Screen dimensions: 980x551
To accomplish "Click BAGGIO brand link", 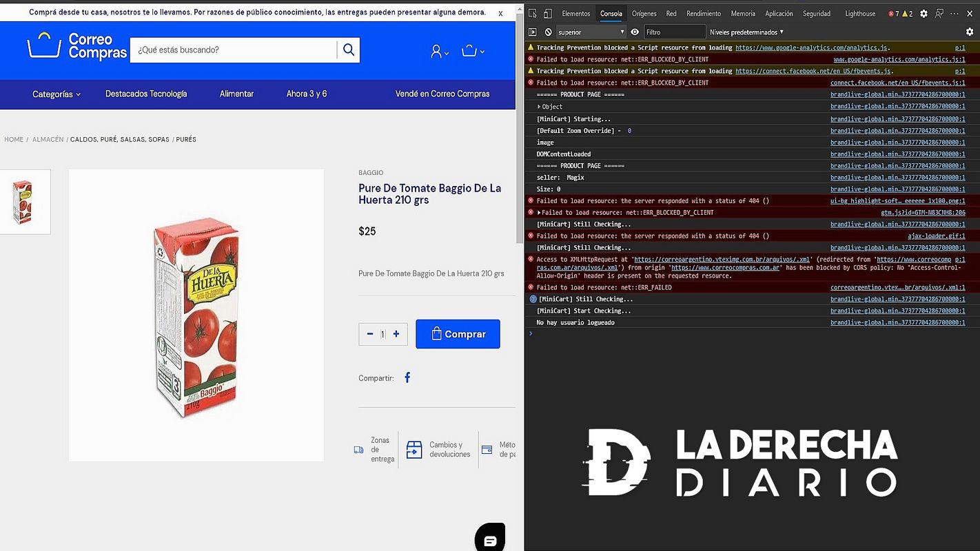I will click(x=371, y=173).
